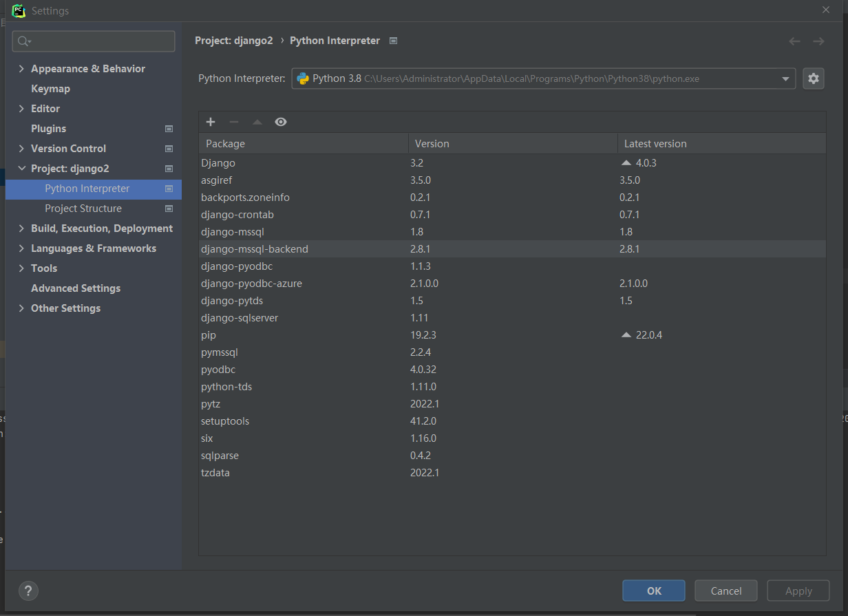Select django-mssql-backend package row

tap(512, 249)
